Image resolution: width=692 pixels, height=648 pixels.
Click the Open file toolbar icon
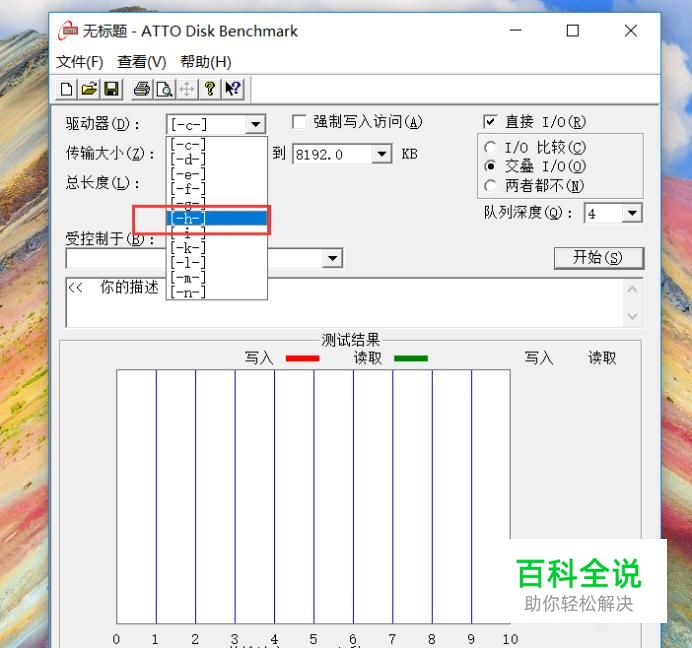(x=89, y=89)
